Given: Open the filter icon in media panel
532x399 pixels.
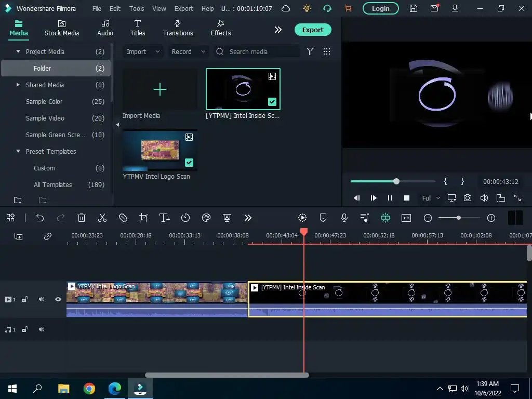Looking at the screenshot, I should 310,51.
